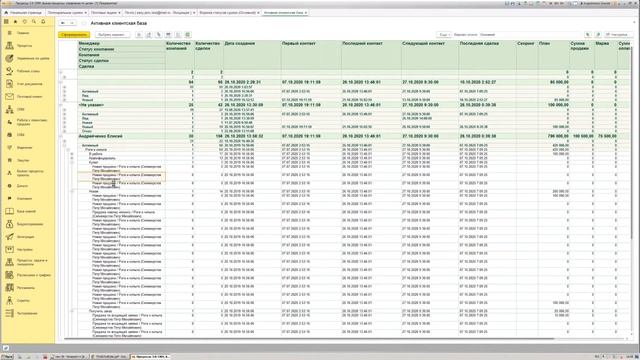Viewport: 640px width, 360px height.
Task: Open the Регламенты sidebar section
Action: [27, 288]
